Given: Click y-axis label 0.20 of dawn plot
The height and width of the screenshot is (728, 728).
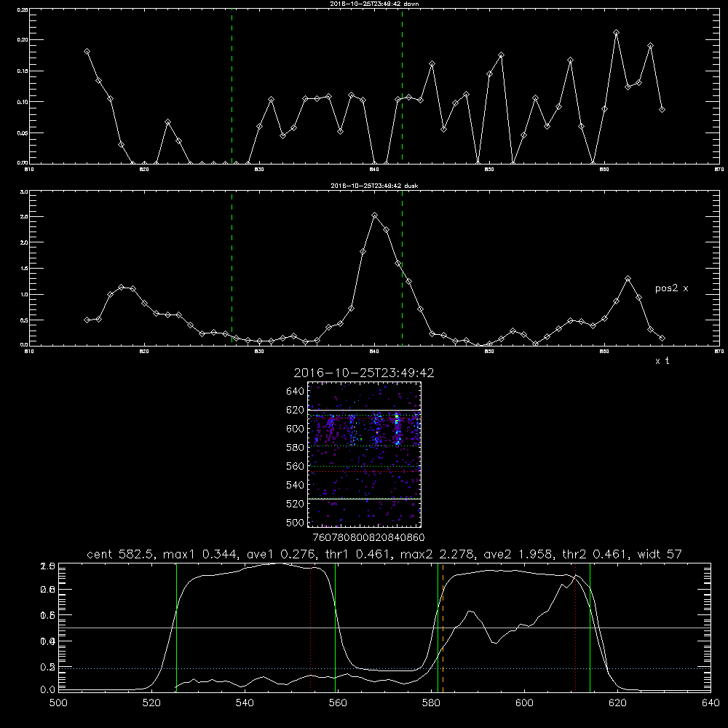Looking at the screenshot, I should [x=23, y=40].
